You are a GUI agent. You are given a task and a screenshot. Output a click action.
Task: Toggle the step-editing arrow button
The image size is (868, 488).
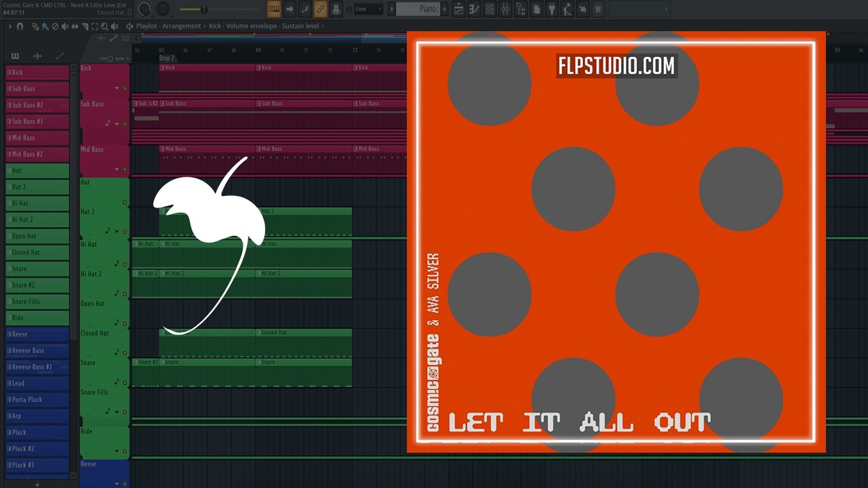click(290, 9)
